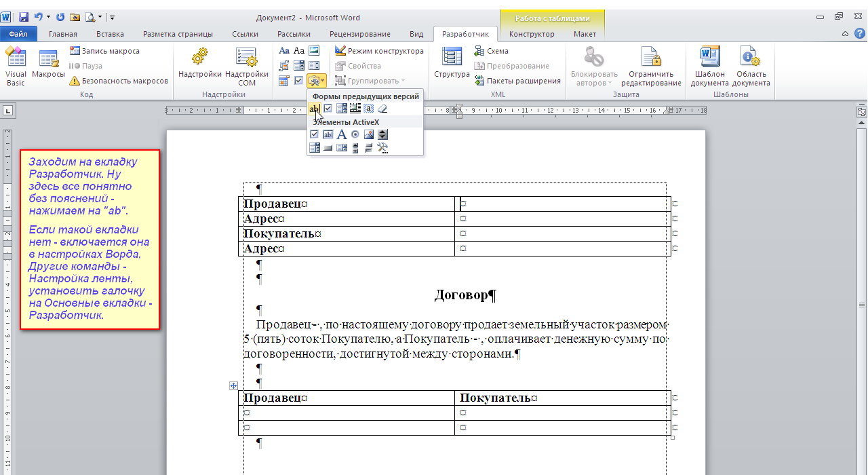Insert date picker content control

tap(284, 81)
